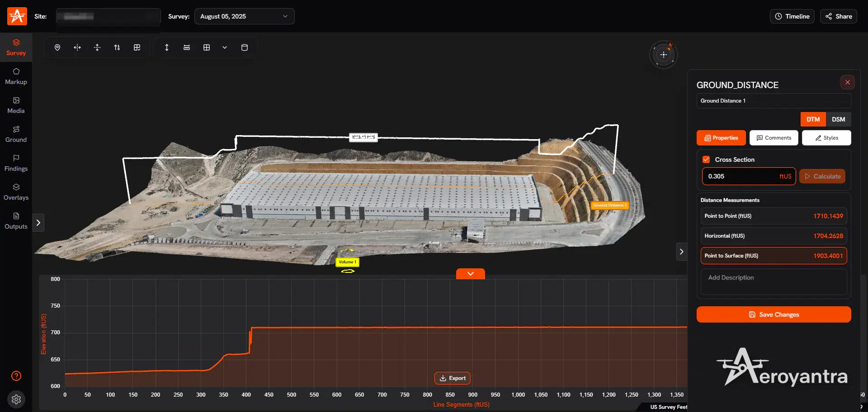This screenshot has height=412, width=868.
Task: Open the Ground sidebar section
Action: pyautogui.click(x=16, y=134)
